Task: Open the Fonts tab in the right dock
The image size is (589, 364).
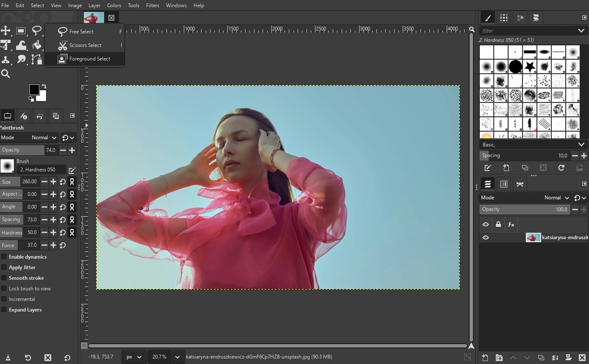Action: 520,17
